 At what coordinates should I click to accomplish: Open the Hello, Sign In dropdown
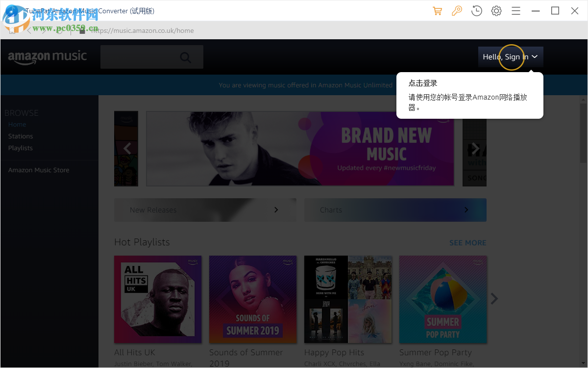511,57
